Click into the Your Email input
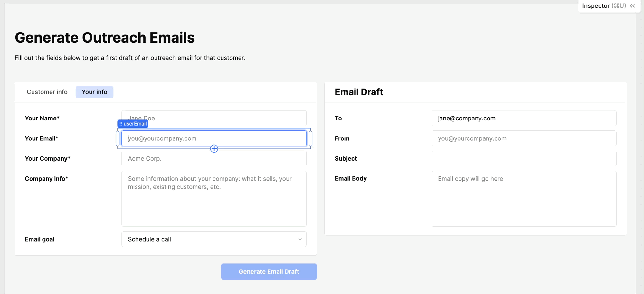The width and height of the screenshot is (644, 294). [x=214, y=138]
